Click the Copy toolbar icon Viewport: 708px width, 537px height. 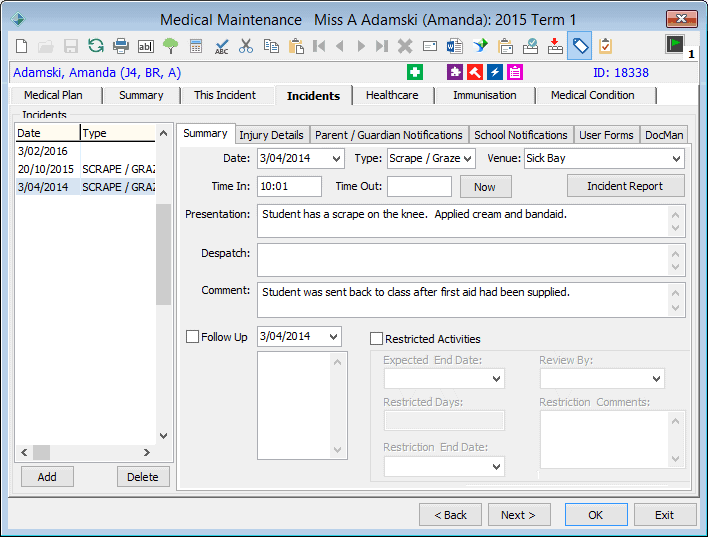point(271,46)
